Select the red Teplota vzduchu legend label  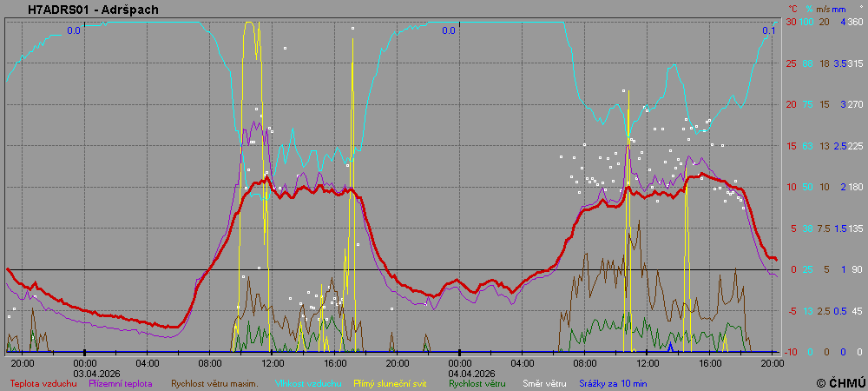43,382
